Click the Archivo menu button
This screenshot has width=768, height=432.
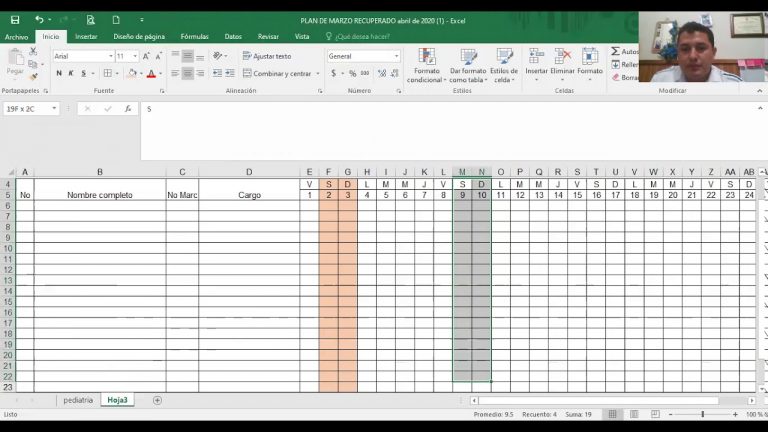[17, 37]
